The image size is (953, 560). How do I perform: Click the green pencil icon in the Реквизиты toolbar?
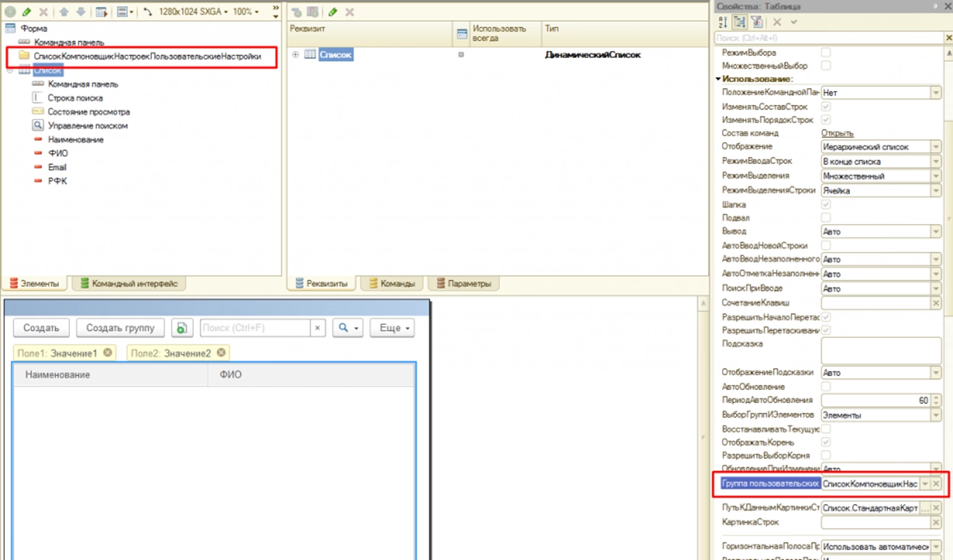click(x=333, y=12)
